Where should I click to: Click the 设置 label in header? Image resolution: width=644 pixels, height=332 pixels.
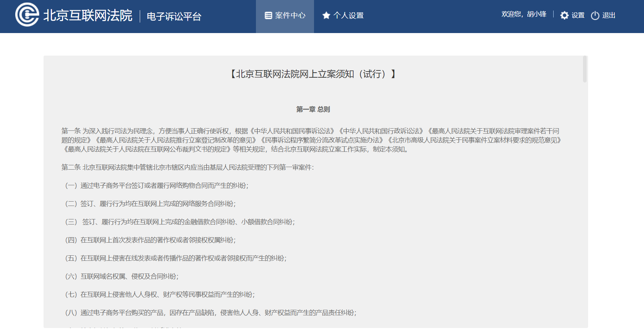[x=578, y=15]
